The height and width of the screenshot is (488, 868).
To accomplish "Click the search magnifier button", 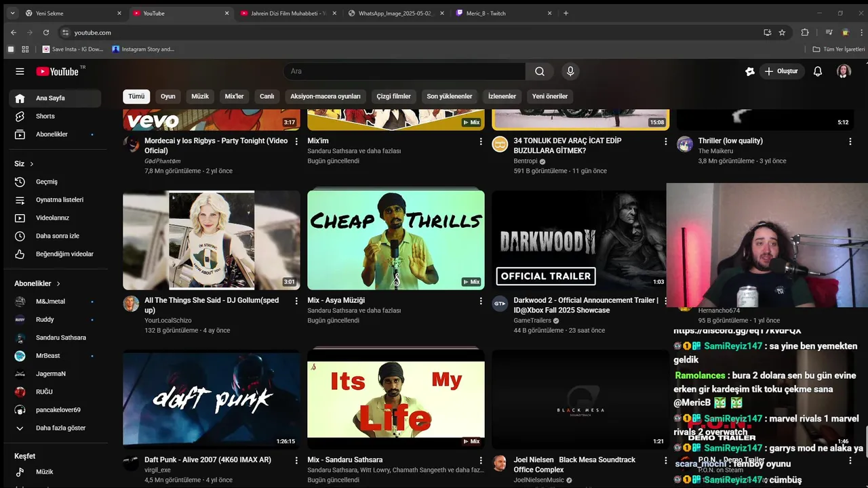I will [539, 71].
